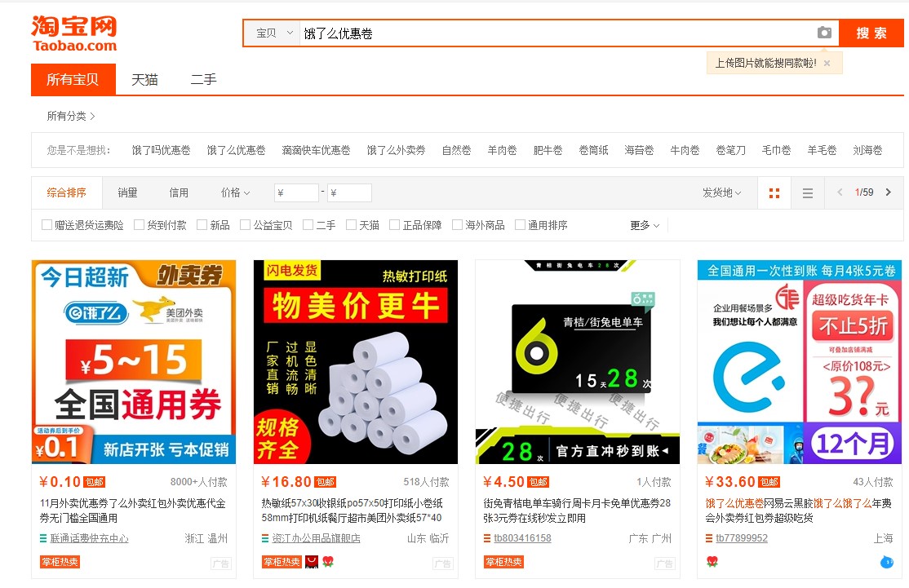The image size is (909, 588).
Task: Sort results by 销量
Action: (127, 193)
